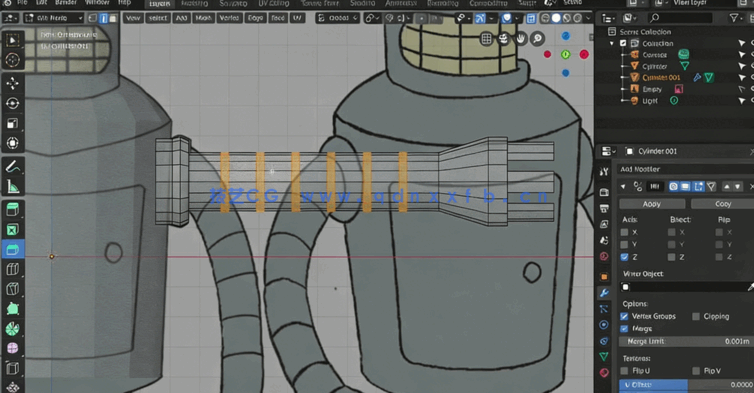754x393 pixels.
Task: Open the Select menu in viewport header
Action: pos(158,18)
